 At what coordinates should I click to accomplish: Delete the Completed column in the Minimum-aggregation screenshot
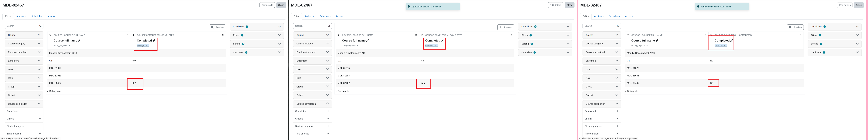click(801, 35)
